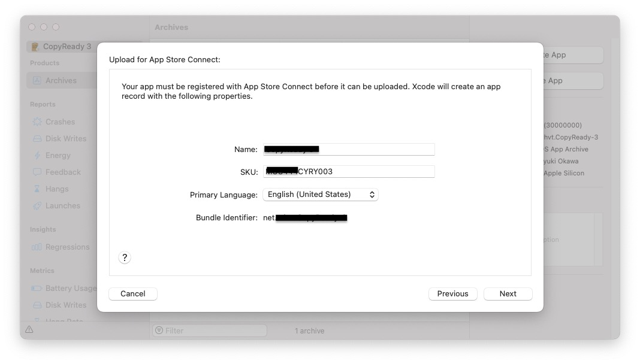Click the Crashes icon in sidebar
640x364 pixels.
coord(37,122)
